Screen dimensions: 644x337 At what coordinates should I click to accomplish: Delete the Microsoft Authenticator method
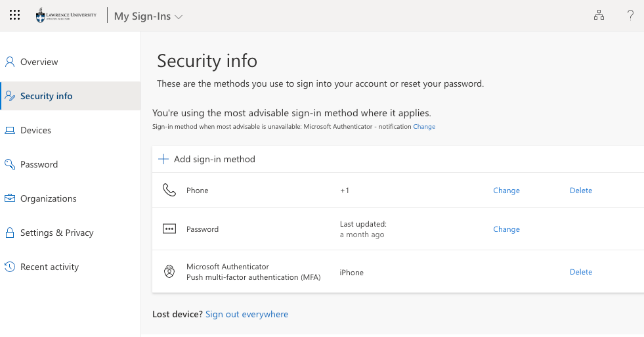pyautogui.click(x=581, y=272)
